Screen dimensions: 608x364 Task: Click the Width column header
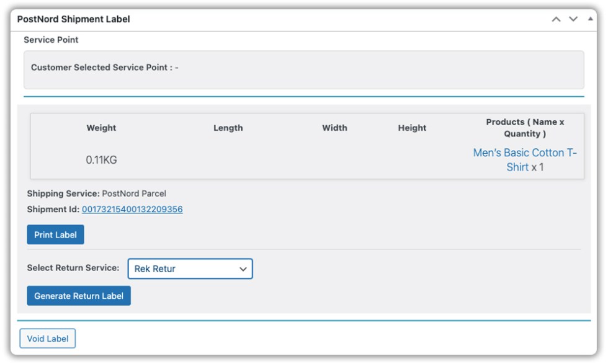(334, 128)
